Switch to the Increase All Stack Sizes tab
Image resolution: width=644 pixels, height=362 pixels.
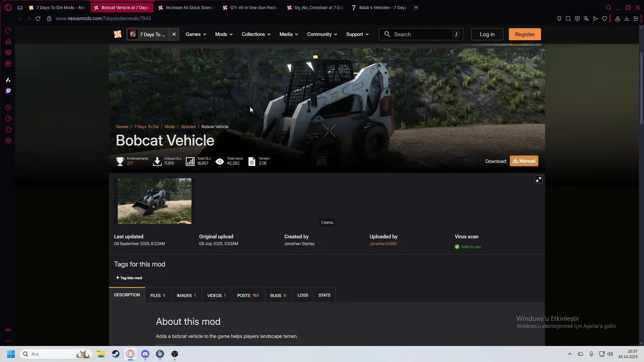pyautogui.click(x=186, y=8)
